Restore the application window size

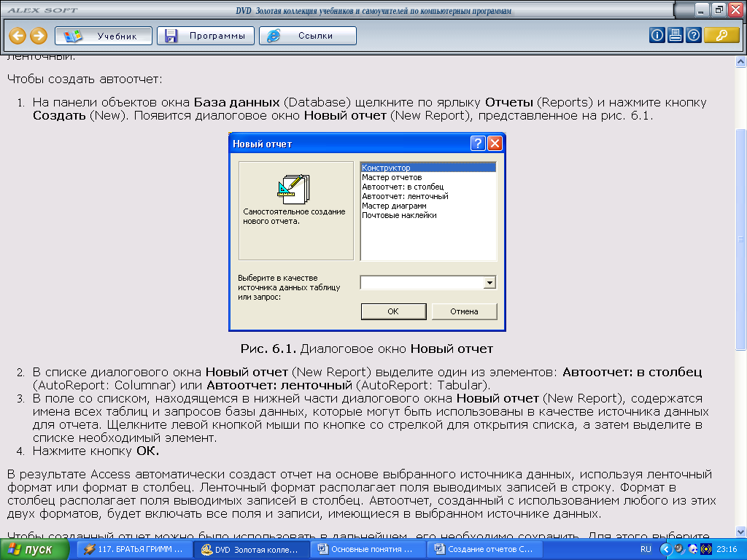coord(718,10)
